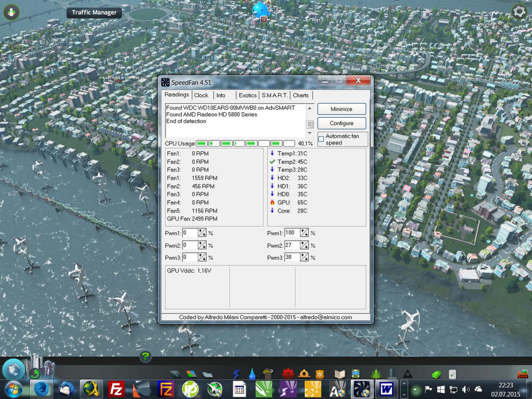The image size is (532, 399).
Task: Click the SpeedFan Minimize button
Action: 341,109
